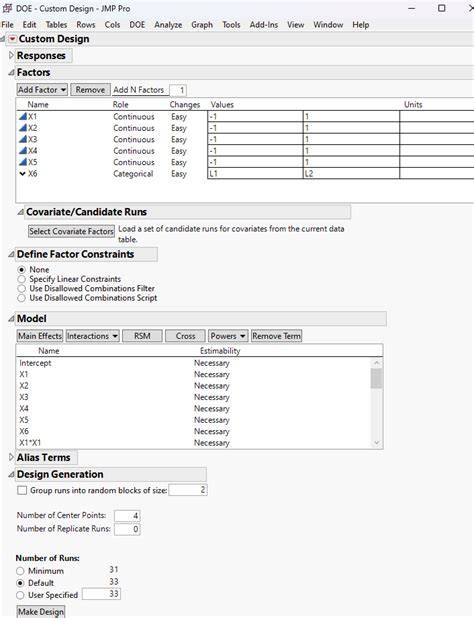Screen dimensions: 474x618
Task: Click the Categorical role of X6
Action: click(133, 174)
